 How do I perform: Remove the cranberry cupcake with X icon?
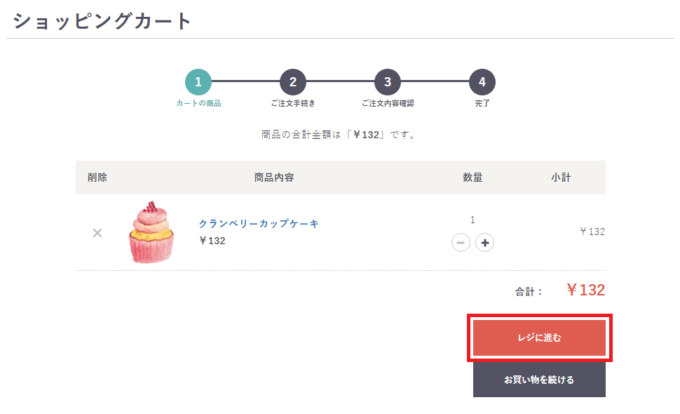(x=98, y=233)
